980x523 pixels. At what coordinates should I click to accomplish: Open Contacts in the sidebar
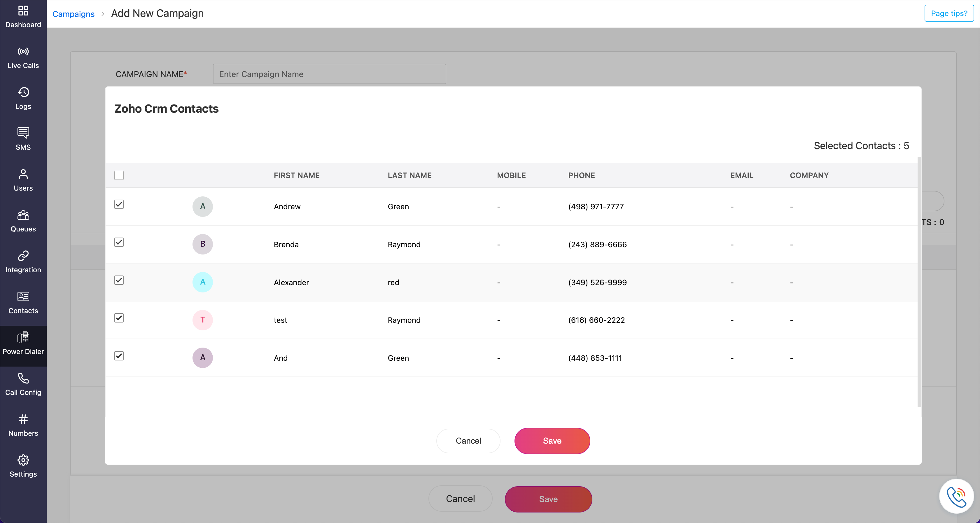23,303
